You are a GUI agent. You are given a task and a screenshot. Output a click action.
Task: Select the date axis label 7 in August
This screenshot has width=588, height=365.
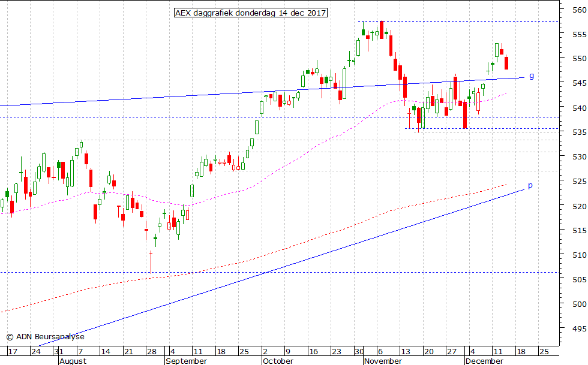(80, 351)
